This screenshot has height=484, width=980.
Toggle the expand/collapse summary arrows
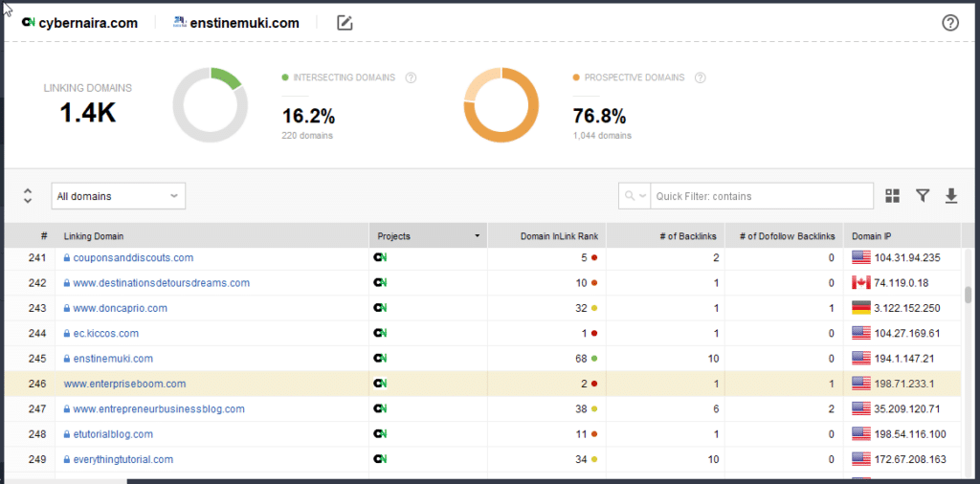coord(27,196)
